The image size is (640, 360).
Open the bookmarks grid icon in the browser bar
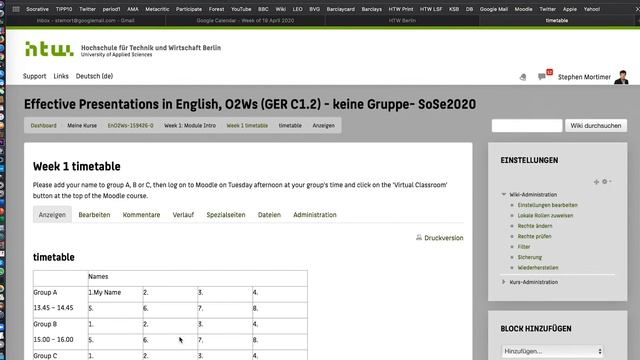pos(16,9)
